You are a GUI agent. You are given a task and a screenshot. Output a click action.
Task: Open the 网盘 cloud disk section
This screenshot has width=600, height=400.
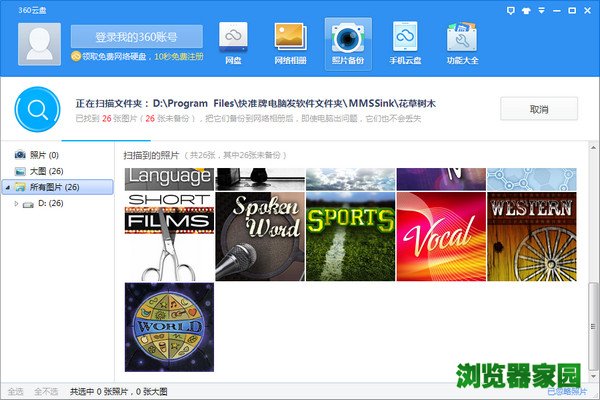[233, 42]
